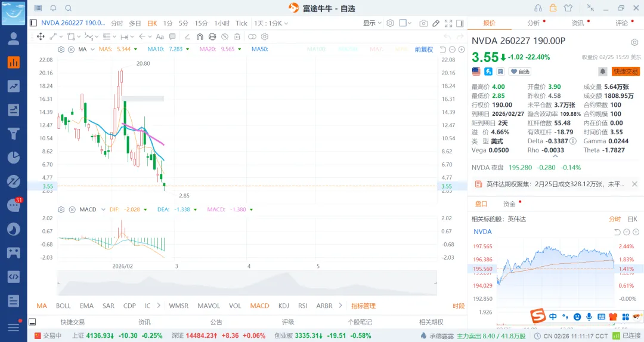
Task: Remove the MACD indicator with X
Action: tap(72, 209)
